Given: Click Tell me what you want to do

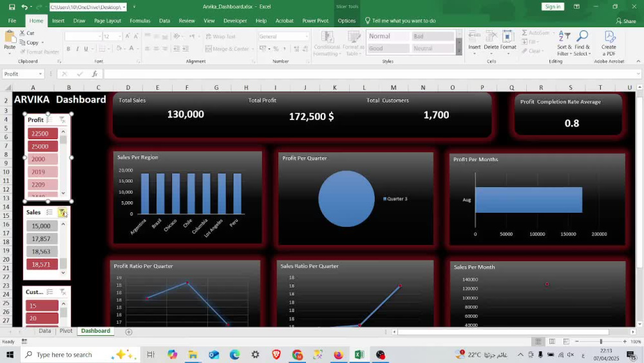Looking at the screenshot, I should [x=400, y=21].
